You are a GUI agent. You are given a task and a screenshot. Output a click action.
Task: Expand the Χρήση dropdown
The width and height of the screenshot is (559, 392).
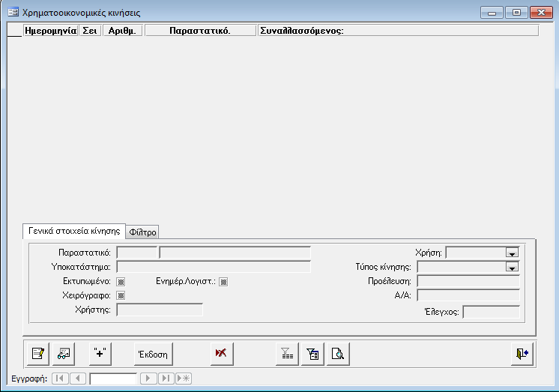[x=512, y=253]
